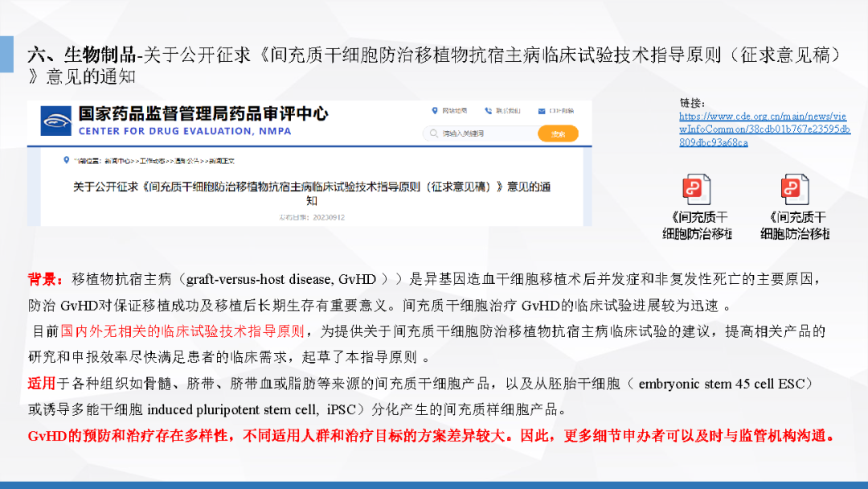Screen dimensions: 868x489
Task: Select 通知公告 in the breadcrumb
Action: pyautogui.click(x=187, y=161)
